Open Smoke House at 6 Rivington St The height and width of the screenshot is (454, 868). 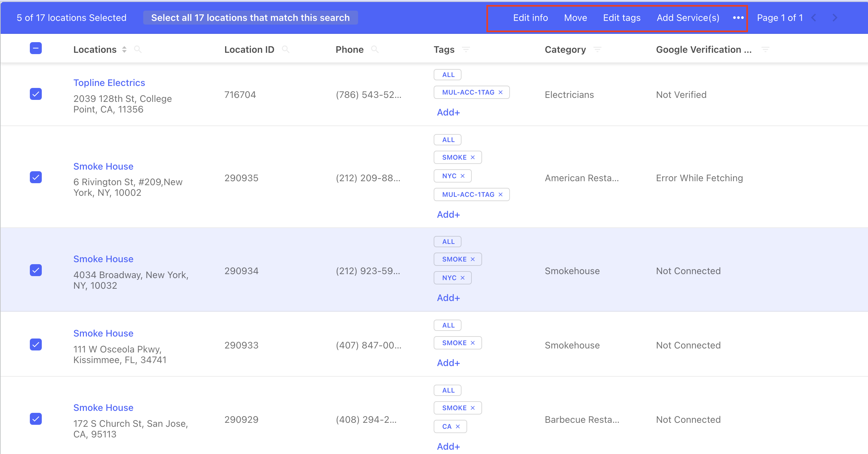pyautogui.click(x=103, y=167)
